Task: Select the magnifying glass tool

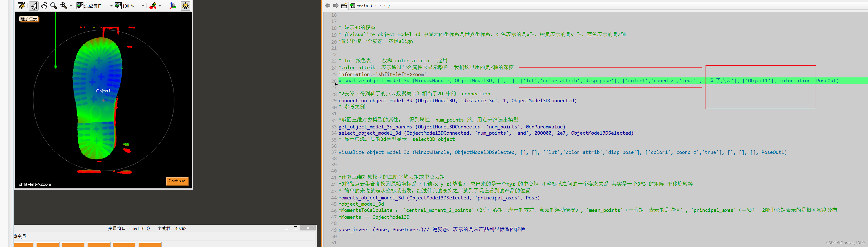Action: [54, 6]
